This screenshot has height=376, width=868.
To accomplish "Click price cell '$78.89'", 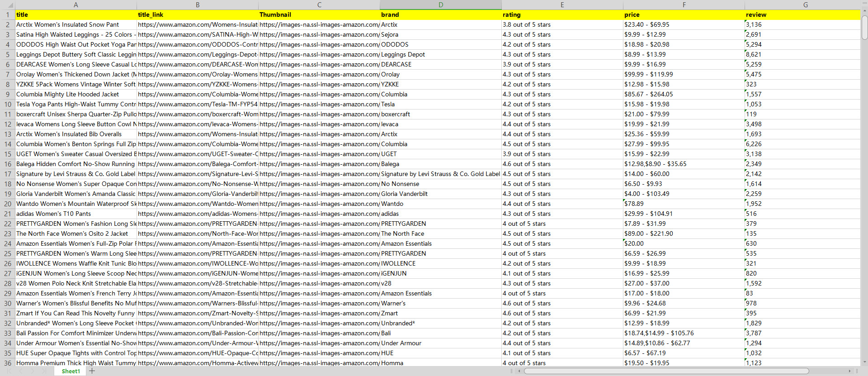I will 684,204.
